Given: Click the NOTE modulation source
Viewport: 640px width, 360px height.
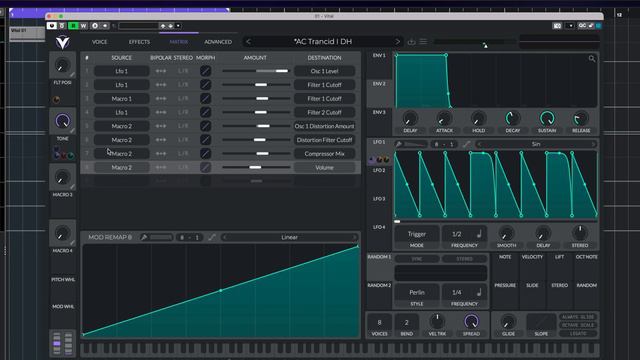Looking at the screenshot, I should tap(505, 257).
